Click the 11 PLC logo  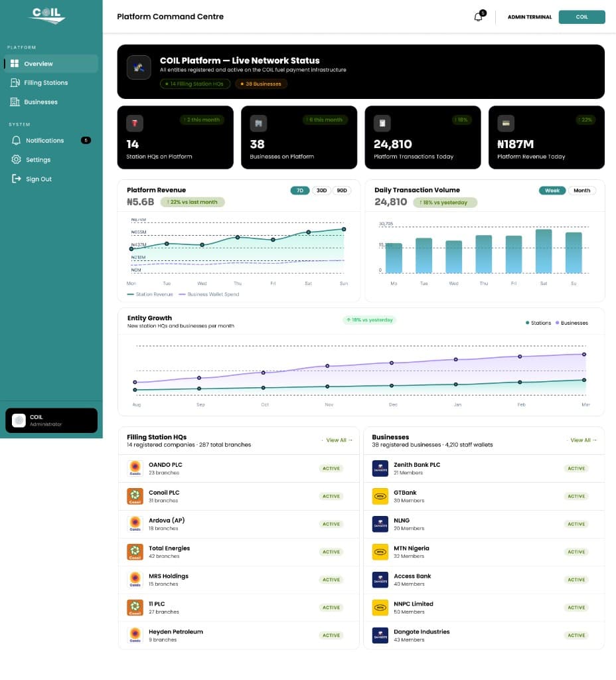[x=135, y=608]
